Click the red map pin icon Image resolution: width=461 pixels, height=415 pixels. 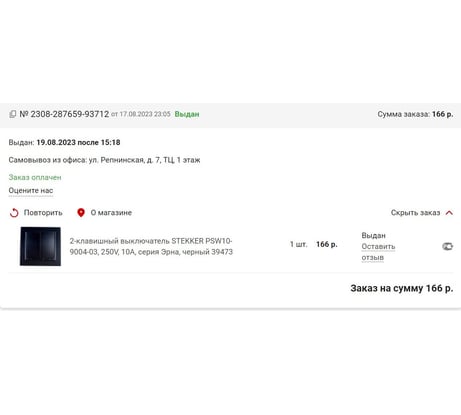tap(81, 213)
